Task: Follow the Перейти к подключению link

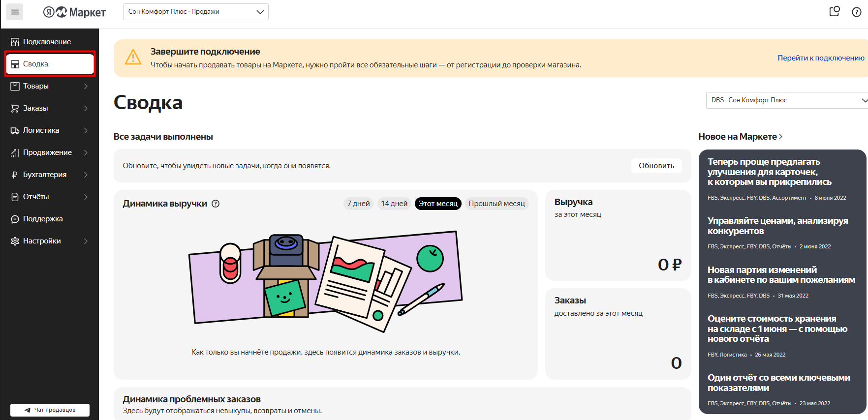Action: 821,58
